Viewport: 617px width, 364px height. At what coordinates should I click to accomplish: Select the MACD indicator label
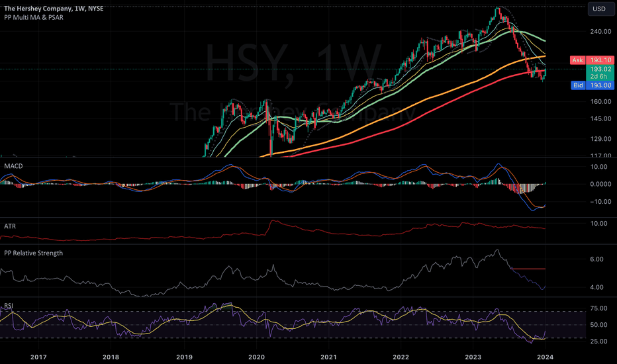coord(13,166)
